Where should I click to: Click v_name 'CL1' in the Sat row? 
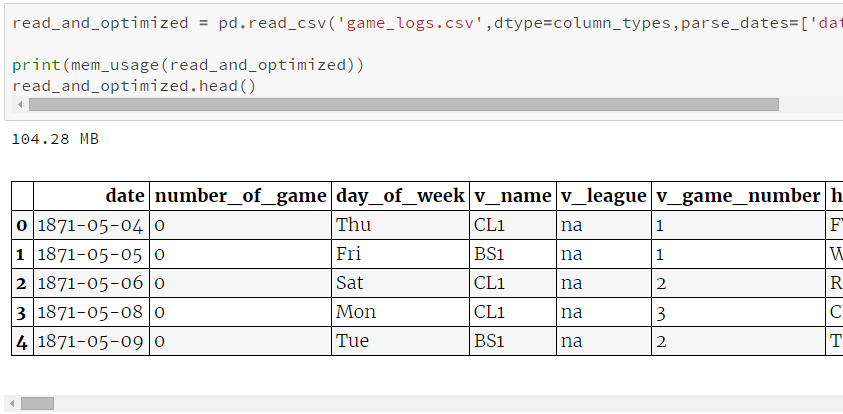point(513,283)
